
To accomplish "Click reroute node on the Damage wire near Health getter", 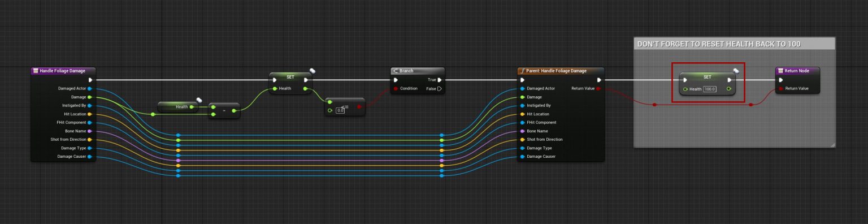I will [x=153, y=114].
